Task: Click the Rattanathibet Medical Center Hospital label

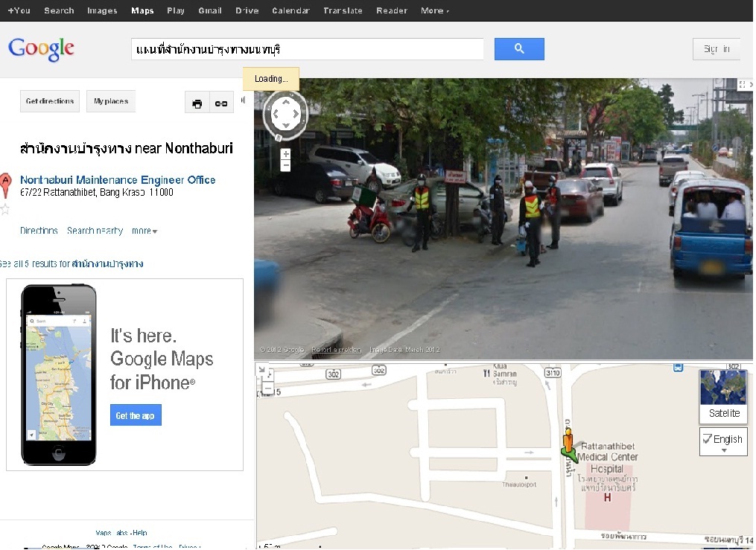Action: (607, 458)
